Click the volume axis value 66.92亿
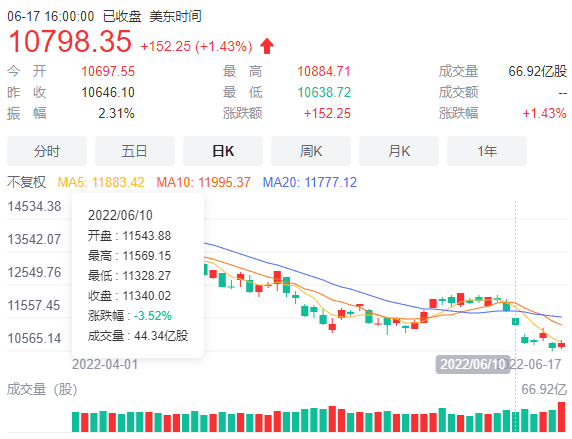 (544, 389)
